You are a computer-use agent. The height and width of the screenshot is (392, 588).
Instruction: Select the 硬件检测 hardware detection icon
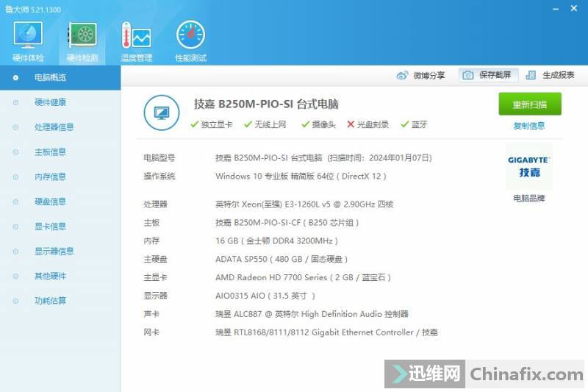pos(82,41)
